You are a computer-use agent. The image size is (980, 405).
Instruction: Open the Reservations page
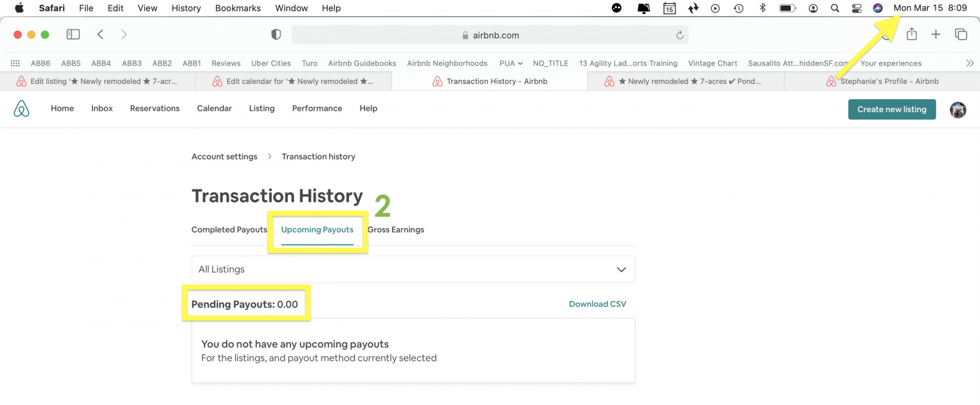(155, 108)
